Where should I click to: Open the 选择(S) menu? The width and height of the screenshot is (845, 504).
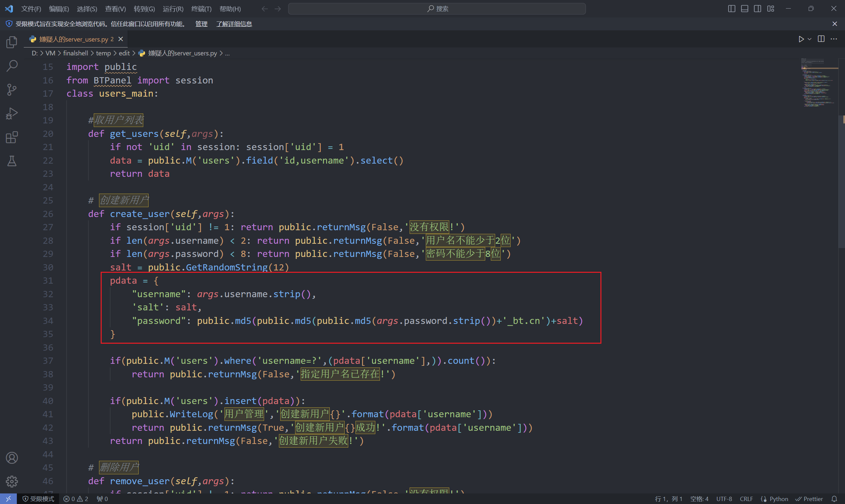tap(87, 9)
